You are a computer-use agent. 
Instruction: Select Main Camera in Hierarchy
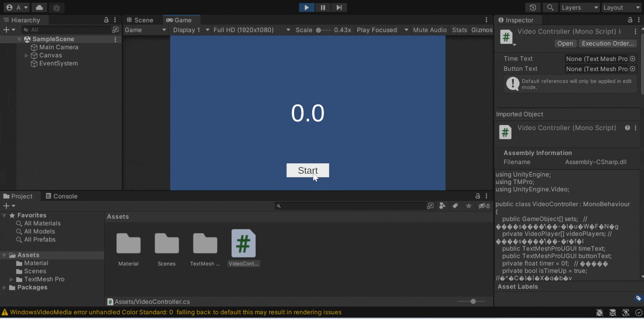pos(59,47)
